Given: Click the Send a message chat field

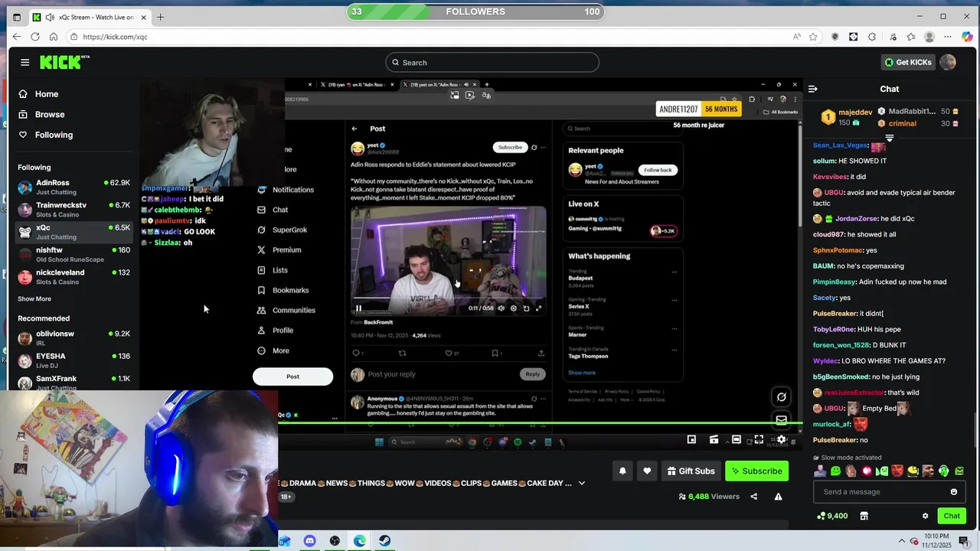Looking at the screenshot, I should click(888, 492).
